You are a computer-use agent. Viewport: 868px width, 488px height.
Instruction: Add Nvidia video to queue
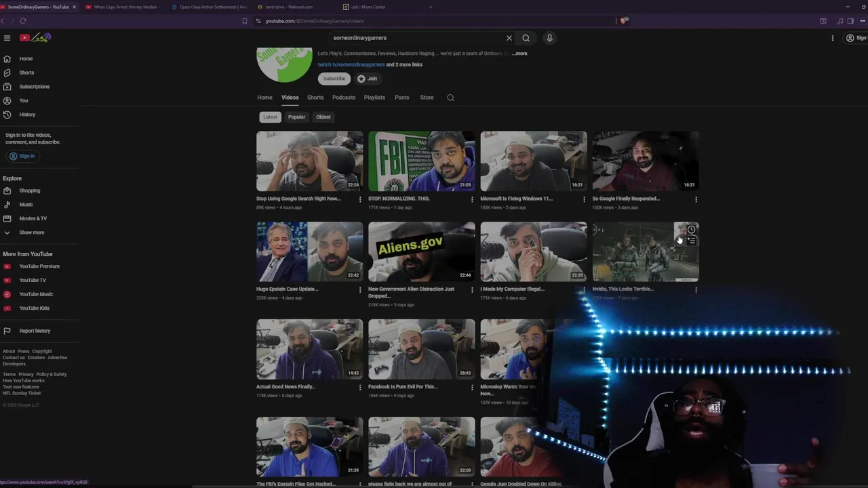click(691, 241)
